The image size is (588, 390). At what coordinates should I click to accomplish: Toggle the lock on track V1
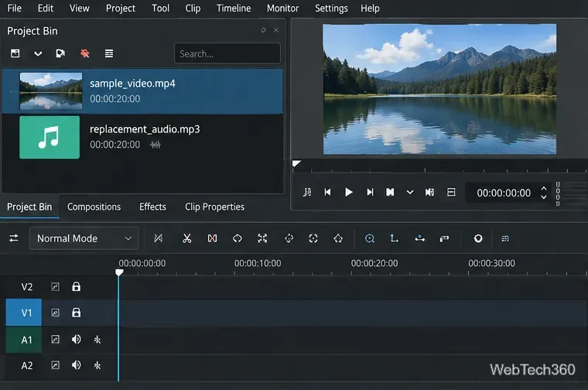coord(76,313)
